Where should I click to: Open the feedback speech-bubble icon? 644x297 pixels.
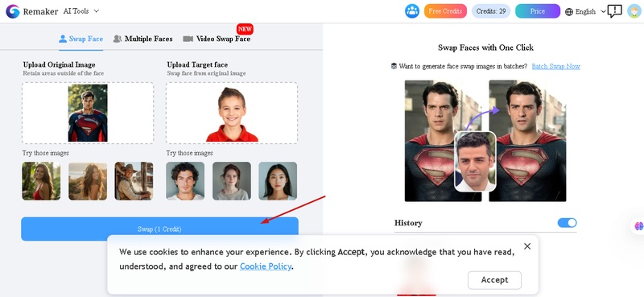615,11
